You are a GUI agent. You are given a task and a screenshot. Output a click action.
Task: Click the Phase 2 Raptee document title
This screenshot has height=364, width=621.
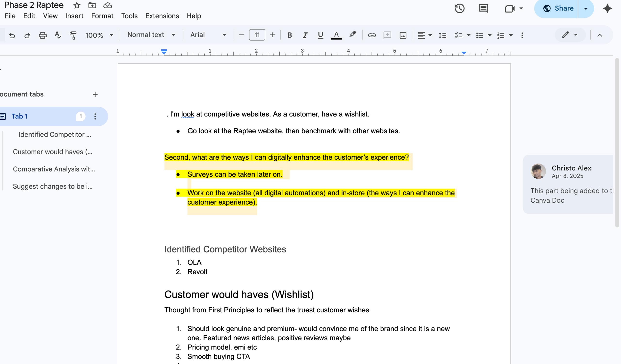[x=34, y=5]
